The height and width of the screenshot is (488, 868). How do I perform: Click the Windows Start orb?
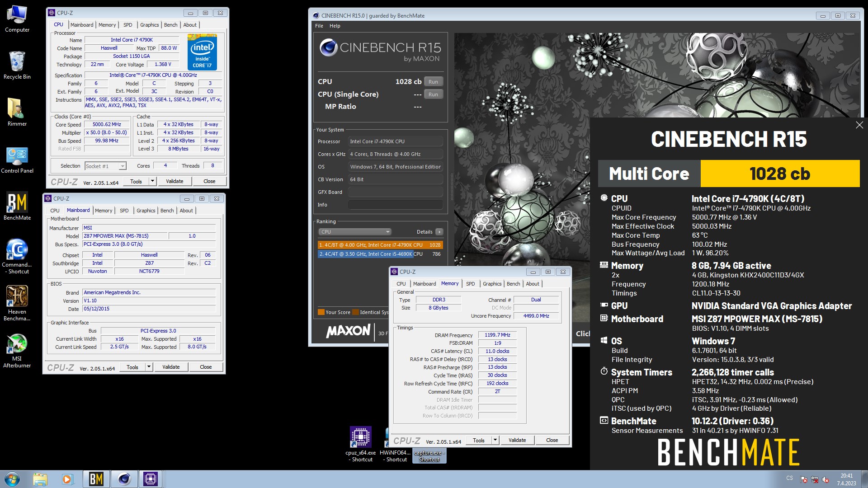pyautogui.click(x=12, y=479)
